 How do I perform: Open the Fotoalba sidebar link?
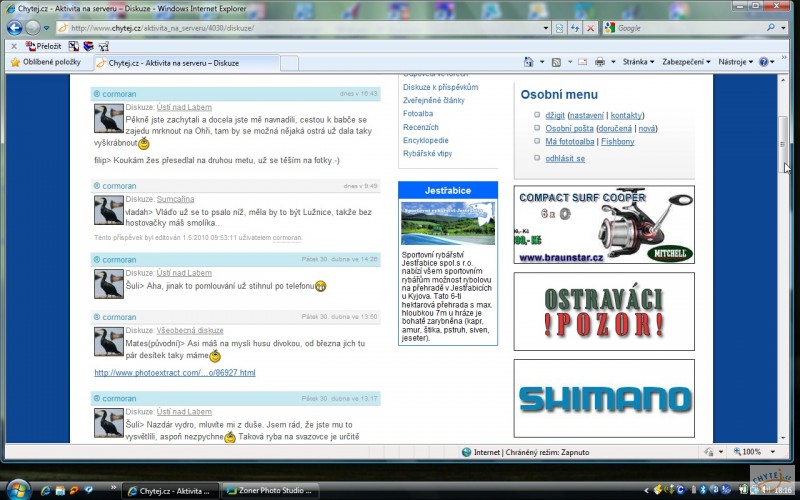tap(418, 114)
